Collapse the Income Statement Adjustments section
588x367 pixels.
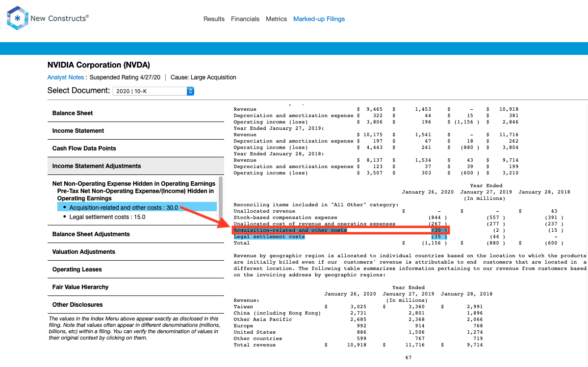[136, 166]
